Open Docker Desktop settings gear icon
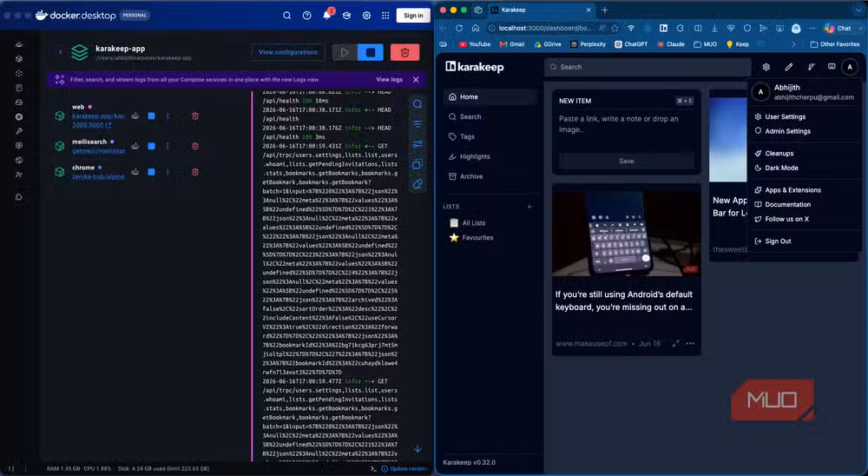 coord(366,16)
